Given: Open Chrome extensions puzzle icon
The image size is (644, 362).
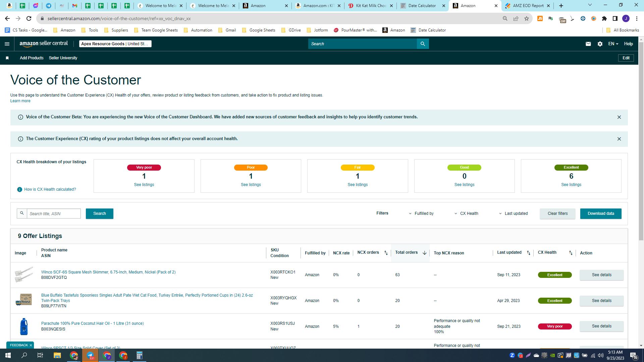Looking at the screenshot, I should pos(604,18).
